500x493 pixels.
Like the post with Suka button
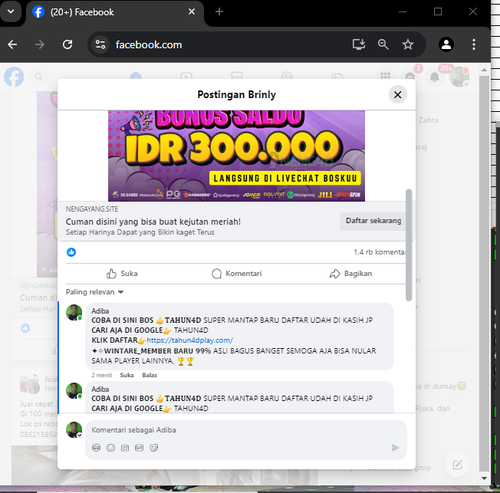[x=122, y=274]
